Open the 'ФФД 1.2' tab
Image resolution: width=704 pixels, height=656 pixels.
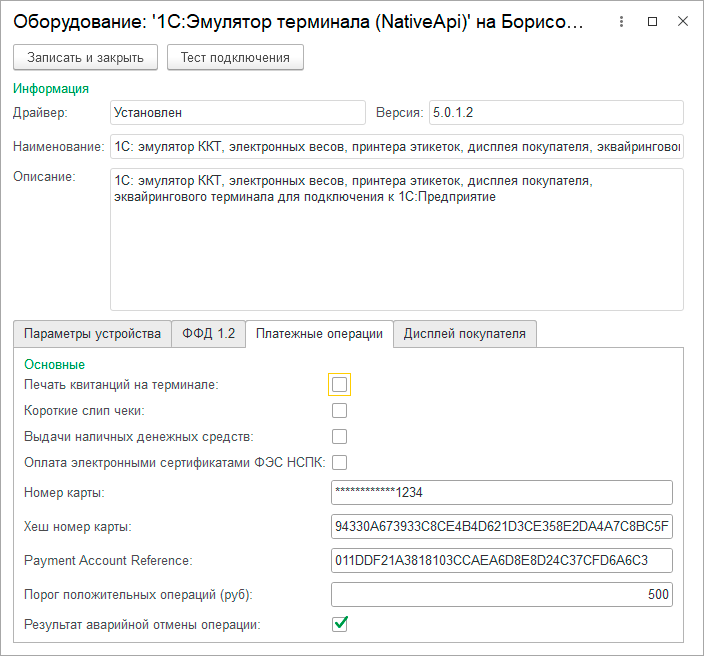pos(208,334)
